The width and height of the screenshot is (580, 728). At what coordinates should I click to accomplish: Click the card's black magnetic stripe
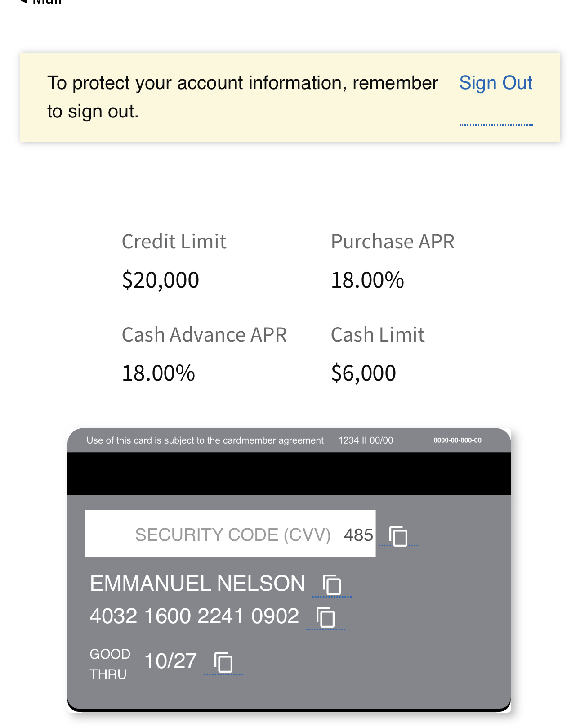pyautogui.click(x=289, y=473)
